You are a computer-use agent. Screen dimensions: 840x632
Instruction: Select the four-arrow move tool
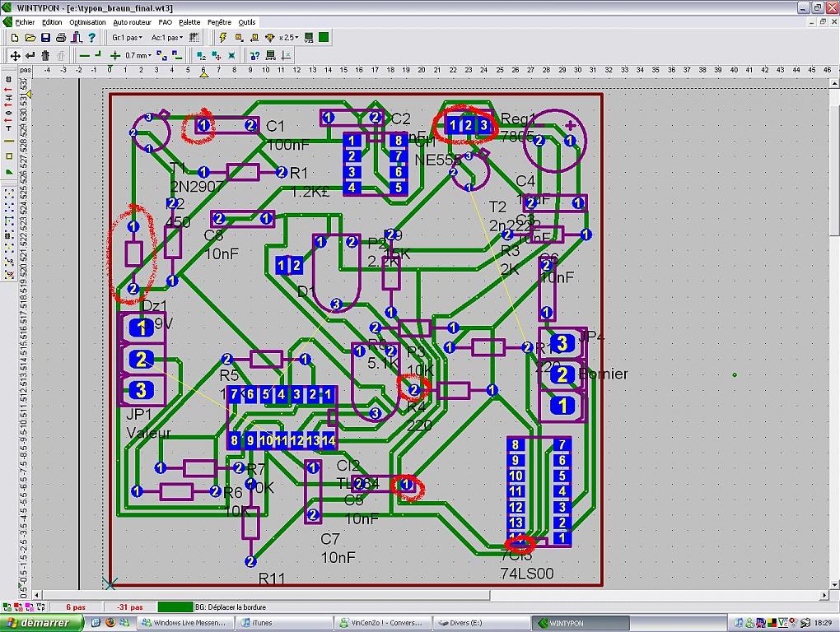(x=15, y=55)
